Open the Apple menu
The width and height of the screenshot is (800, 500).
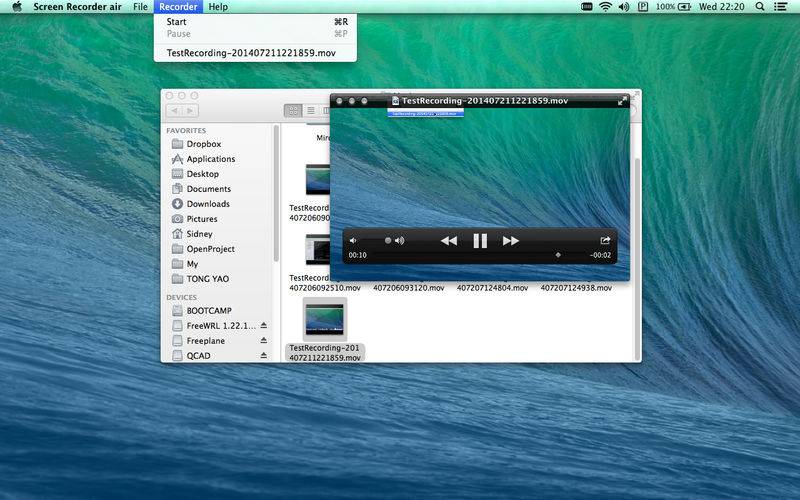click(x=17, y=7)
